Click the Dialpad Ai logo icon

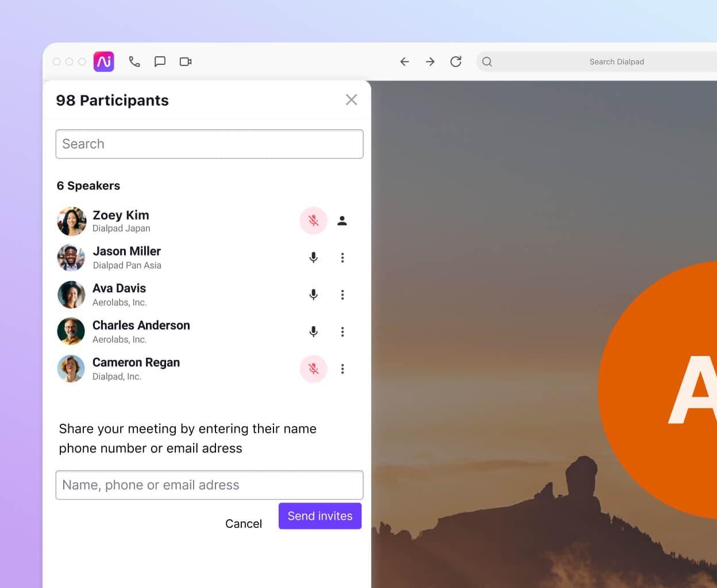click(103, 61)
